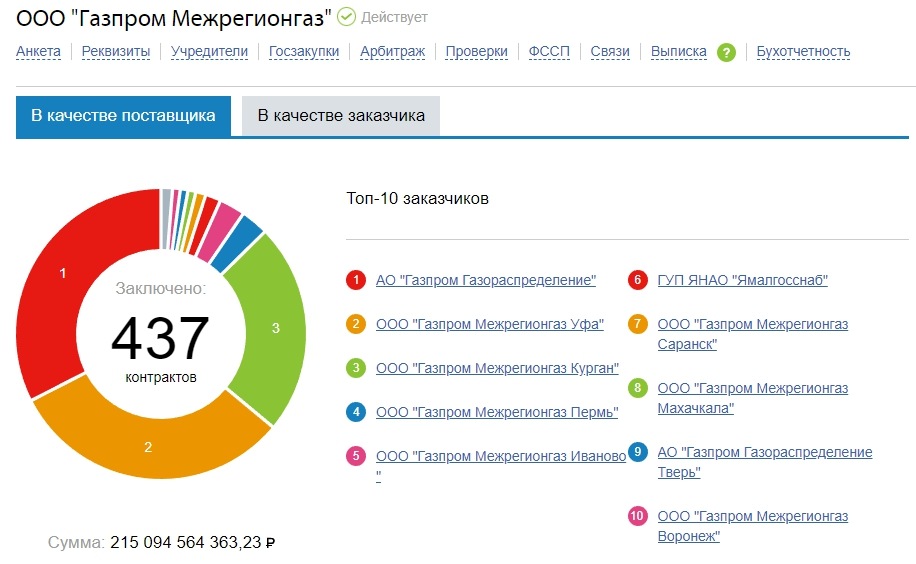Click red number 1 legend badge
The image size is (916, 564).
(x=356, y=280)
